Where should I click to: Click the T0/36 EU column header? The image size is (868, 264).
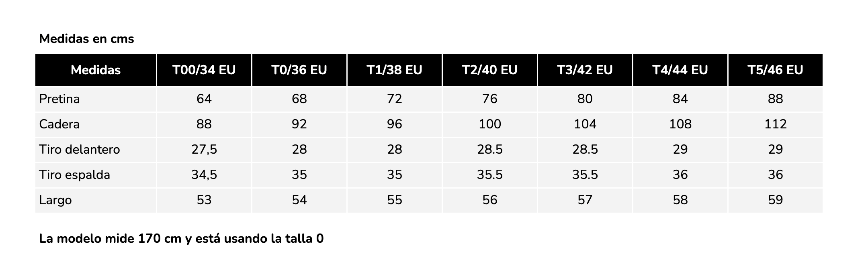(299, 70)
